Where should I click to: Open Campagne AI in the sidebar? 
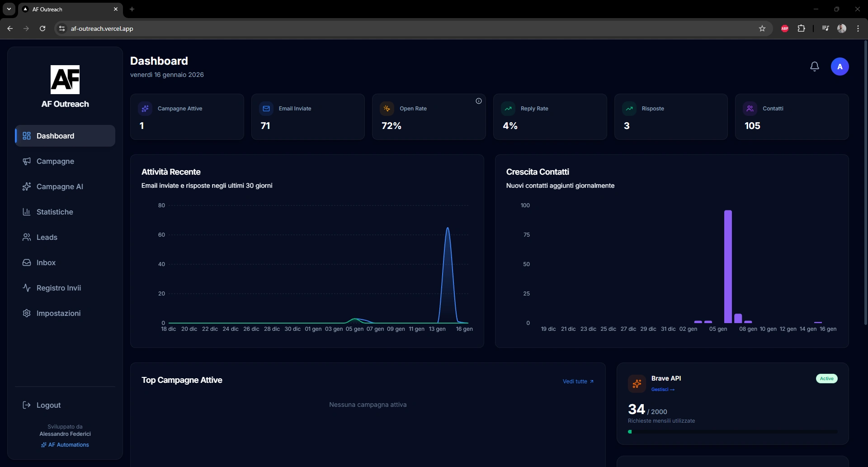(x=65, y=186)
